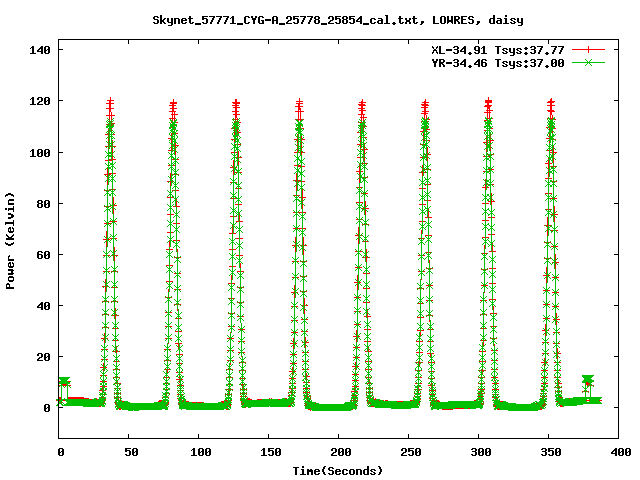Image resolution: width=640 pixels, height=480 pixels.
Task: Click the y-axis tick label "140"
Action: point(40,50)
